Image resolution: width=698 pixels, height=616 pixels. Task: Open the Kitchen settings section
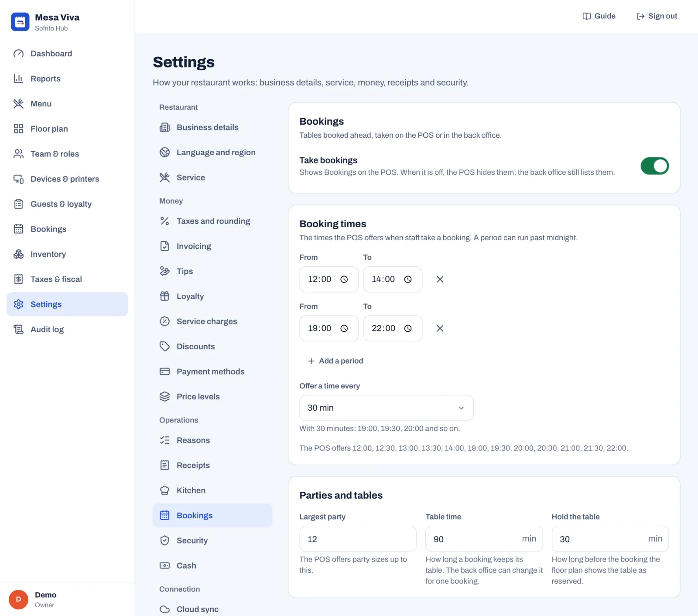[212, 490]
